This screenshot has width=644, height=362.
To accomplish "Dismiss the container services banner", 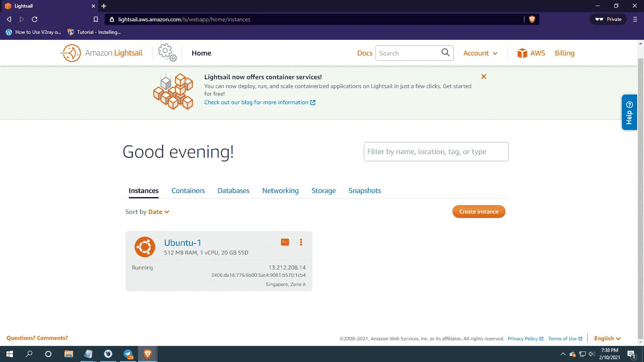I will 484,76.
